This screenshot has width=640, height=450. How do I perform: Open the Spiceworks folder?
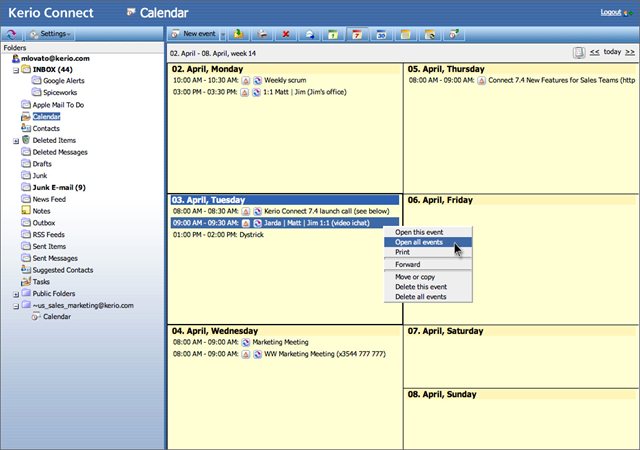coord(60,93)
